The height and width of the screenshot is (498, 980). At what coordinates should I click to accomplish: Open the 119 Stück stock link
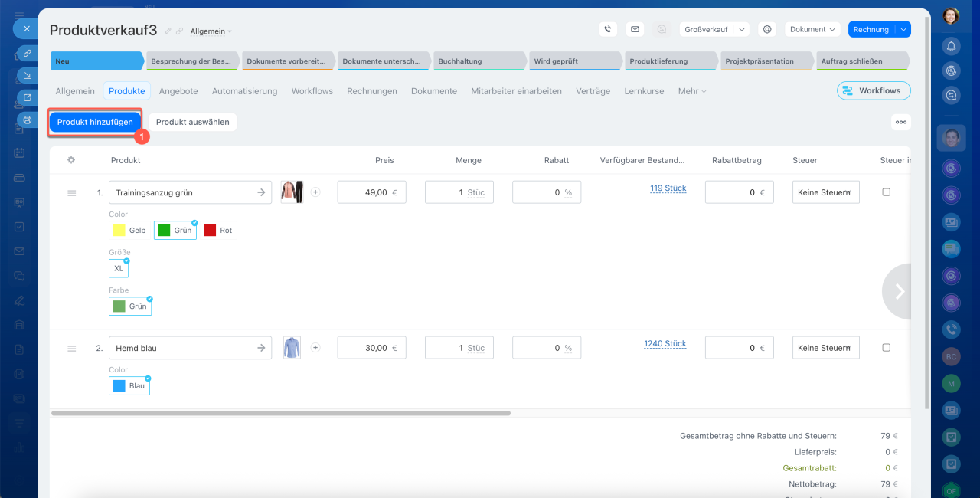668,188
